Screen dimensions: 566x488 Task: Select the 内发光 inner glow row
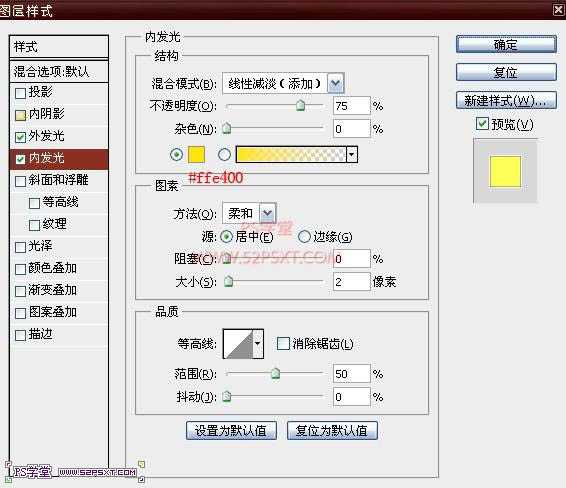click(x=59, y=159)
